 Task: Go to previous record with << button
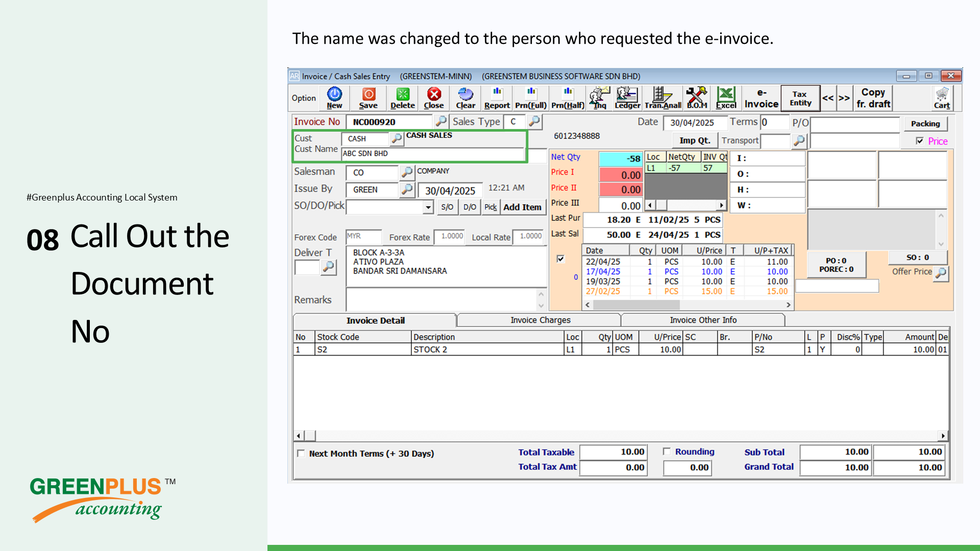828,98
